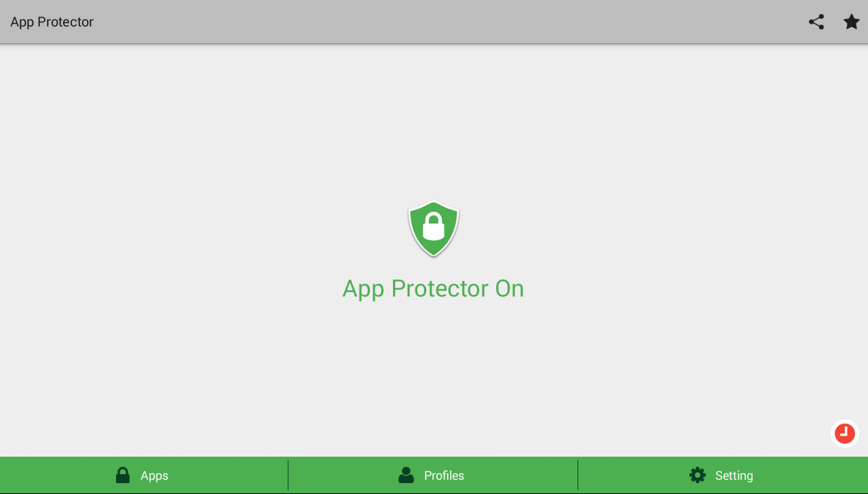
Task: Switch to the Profiles tab
Action: 433,475
